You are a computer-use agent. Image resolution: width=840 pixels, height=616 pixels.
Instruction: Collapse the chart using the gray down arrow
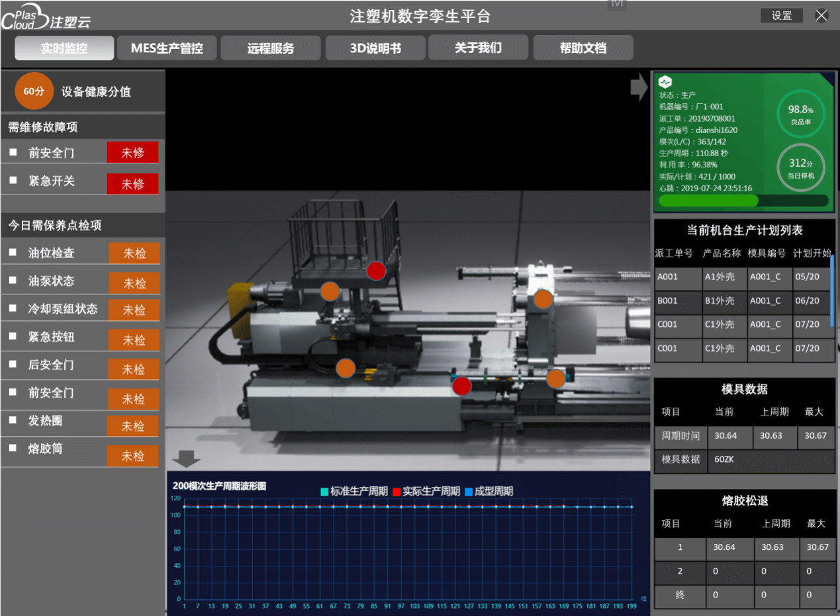(186, 459)
